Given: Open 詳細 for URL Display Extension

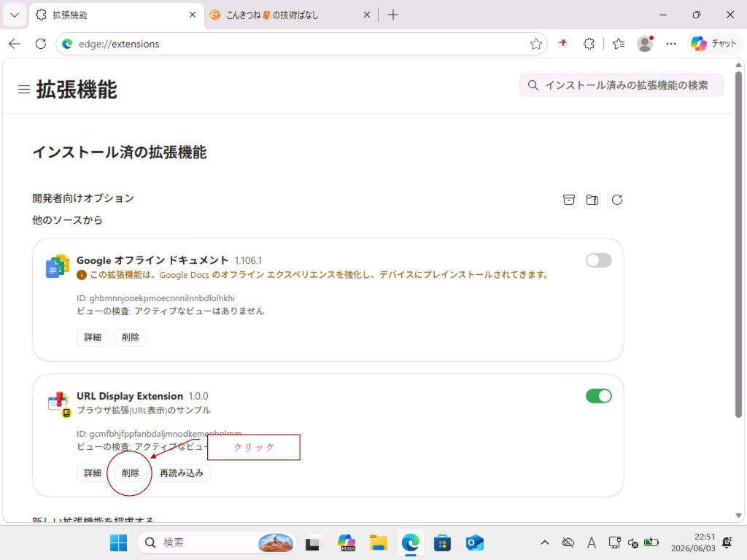Looking at the screenshot, I should (x=93, y=472).
